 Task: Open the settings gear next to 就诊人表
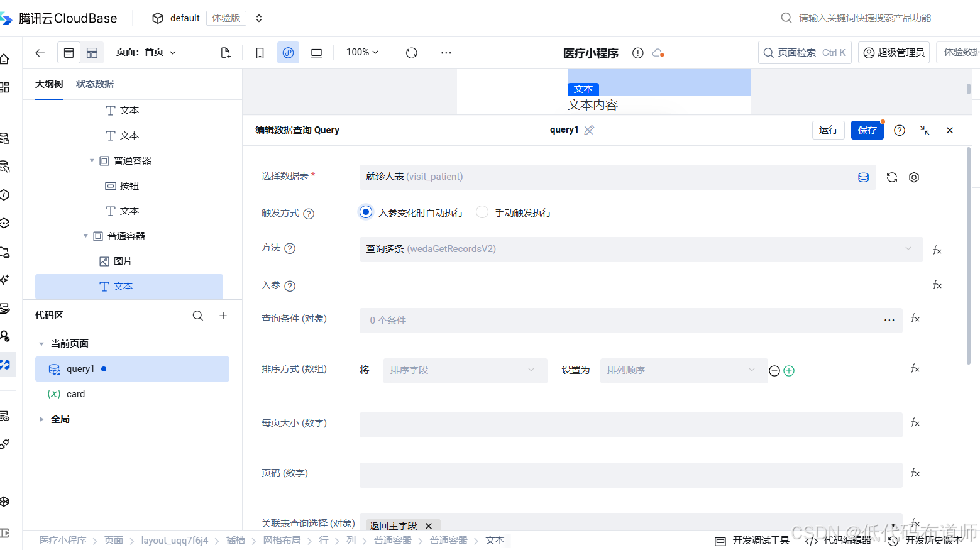(x=913, y=177)
